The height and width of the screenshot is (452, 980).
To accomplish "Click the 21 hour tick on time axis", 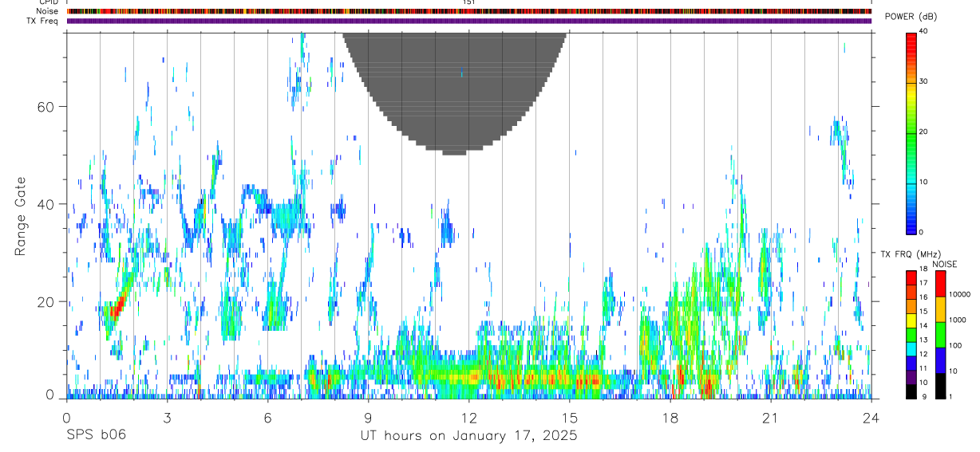I will click(770, 417).
